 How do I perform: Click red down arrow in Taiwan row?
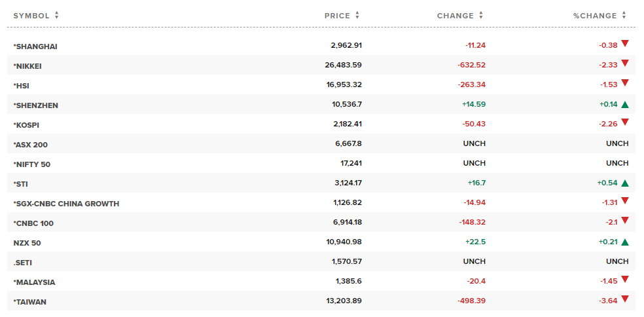pos(625,299)
